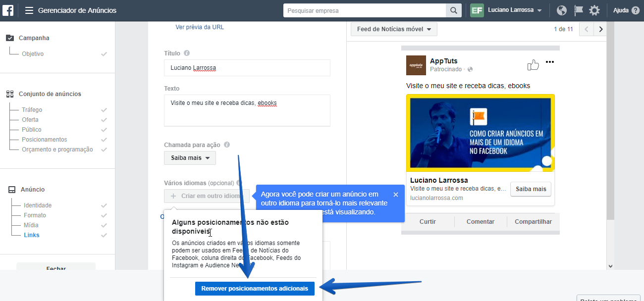Click the preview panel scrollbar down arrow
This screenshot has height=301, width=644.
(610, 266)
